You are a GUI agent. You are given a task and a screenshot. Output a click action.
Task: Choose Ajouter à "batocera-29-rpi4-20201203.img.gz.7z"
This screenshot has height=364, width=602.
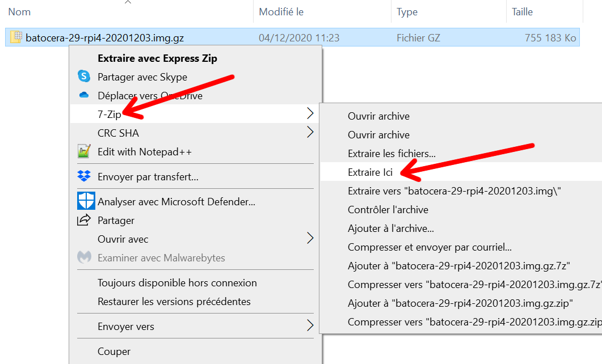pos(459,266)
